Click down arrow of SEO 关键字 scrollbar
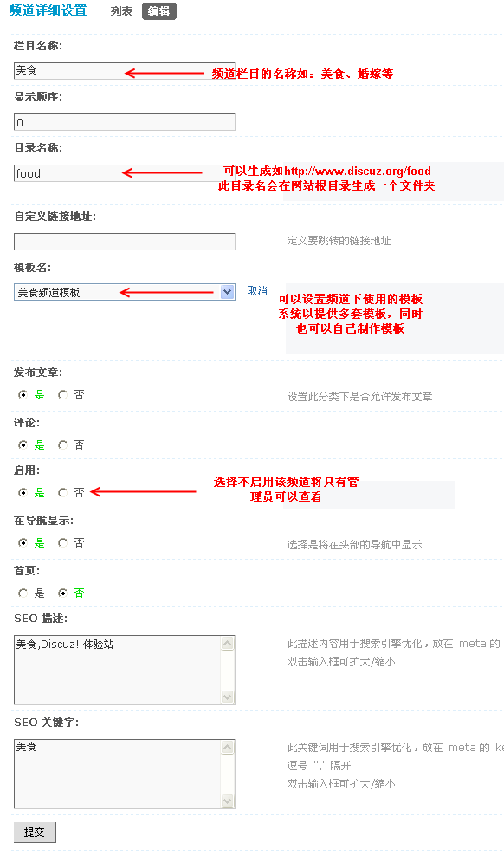This screenshot has height=856, width=504. tap(228, 801)
